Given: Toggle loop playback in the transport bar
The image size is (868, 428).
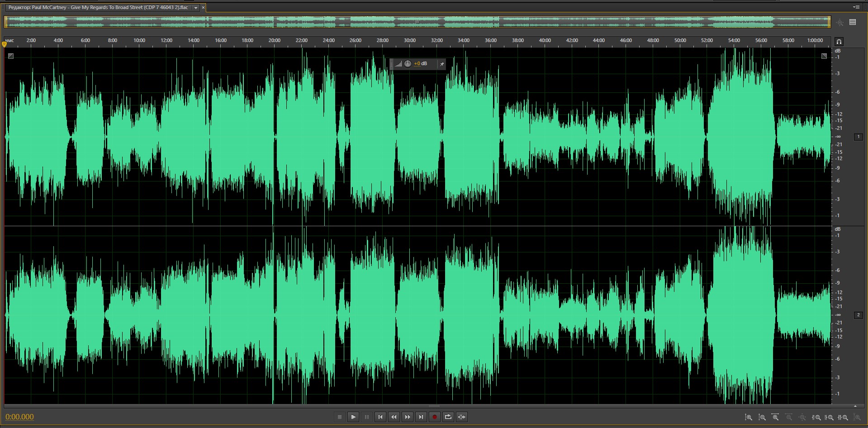Looking at the screenshot, I should click(x=448, y=417).
